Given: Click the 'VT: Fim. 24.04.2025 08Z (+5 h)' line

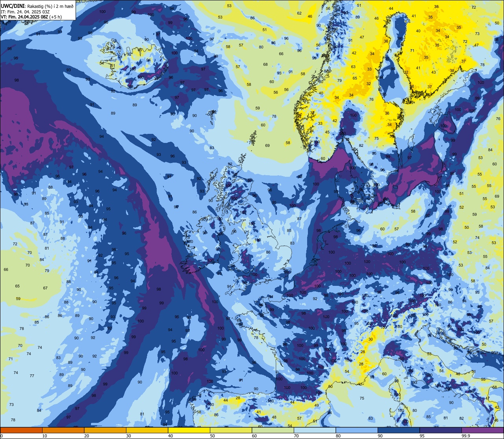Looking at the screenshot, I should point(31,17).
